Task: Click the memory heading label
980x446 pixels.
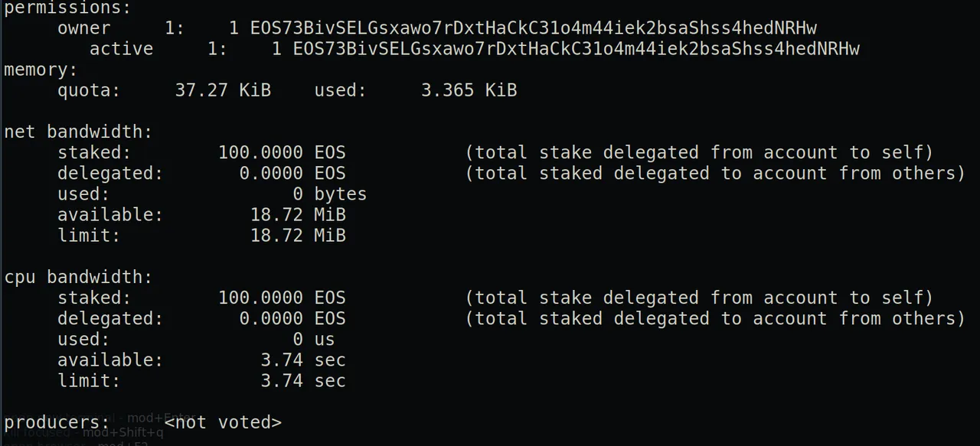Action: click(x=41, y=70)
